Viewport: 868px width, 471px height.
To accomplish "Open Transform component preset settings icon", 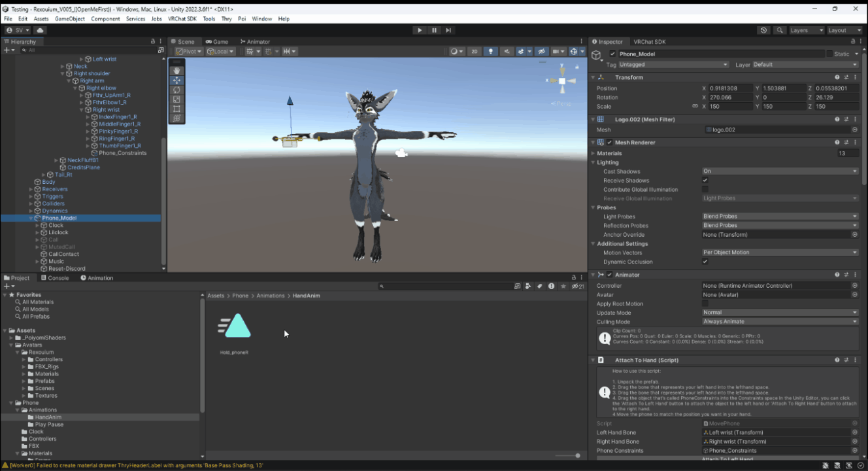I will [846, 77].
